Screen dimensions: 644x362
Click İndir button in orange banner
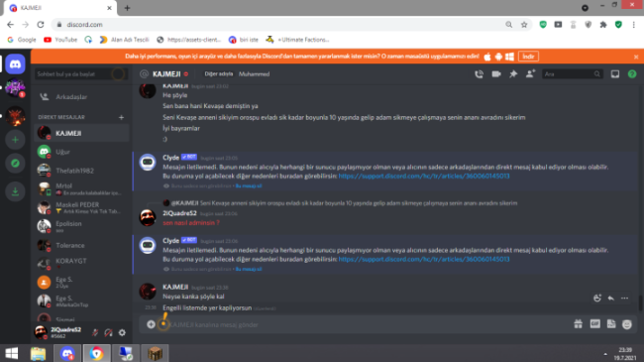point(528,57)
